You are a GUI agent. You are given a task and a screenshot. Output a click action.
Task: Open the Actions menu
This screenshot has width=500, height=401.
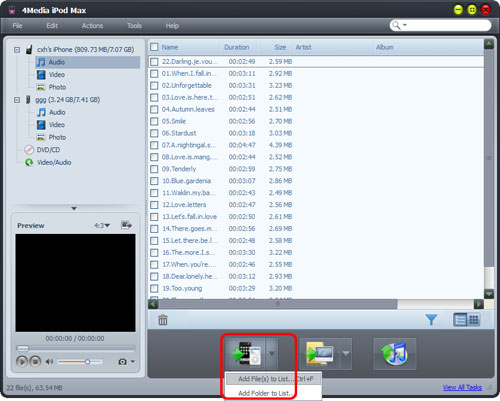[92, 26]
